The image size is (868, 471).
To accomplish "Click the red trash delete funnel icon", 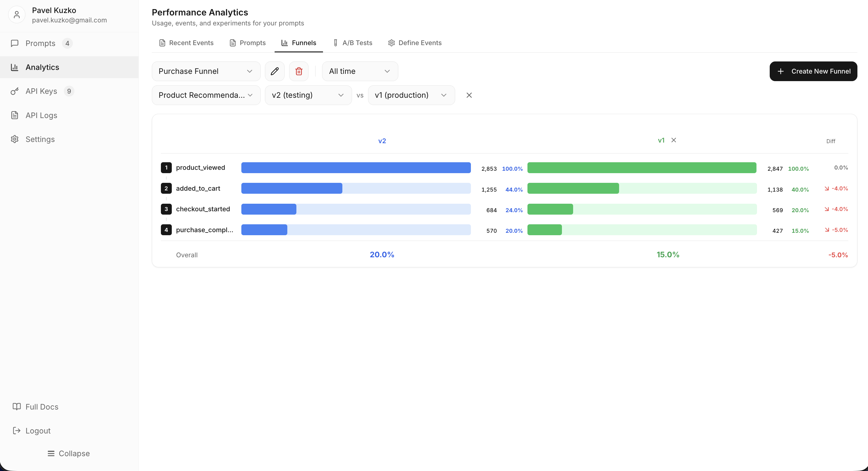I will [x=299, y=71].
